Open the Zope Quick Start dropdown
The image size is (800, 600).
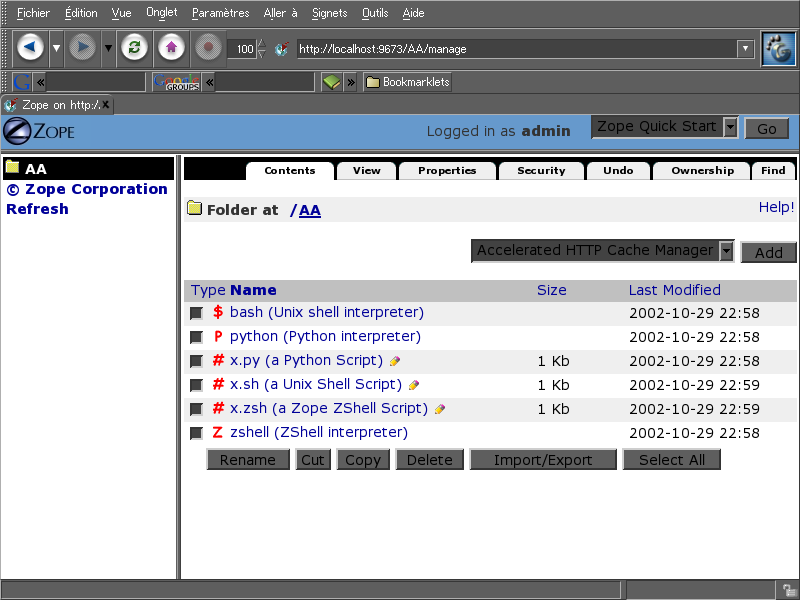click(x=730, y=127)
